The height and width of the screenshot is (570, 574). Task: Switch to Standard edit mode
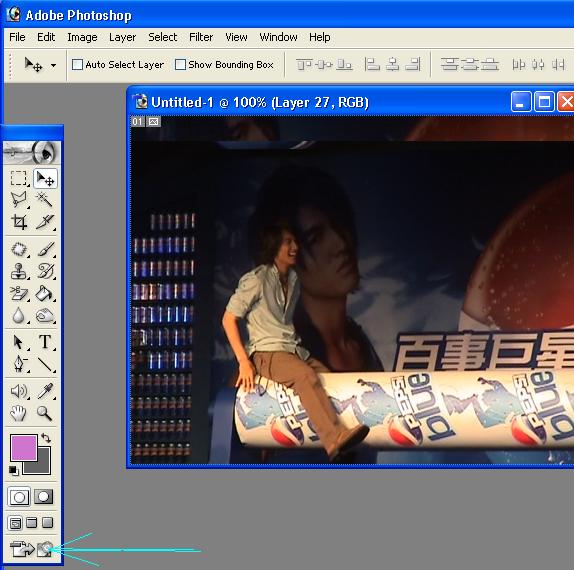19,497
